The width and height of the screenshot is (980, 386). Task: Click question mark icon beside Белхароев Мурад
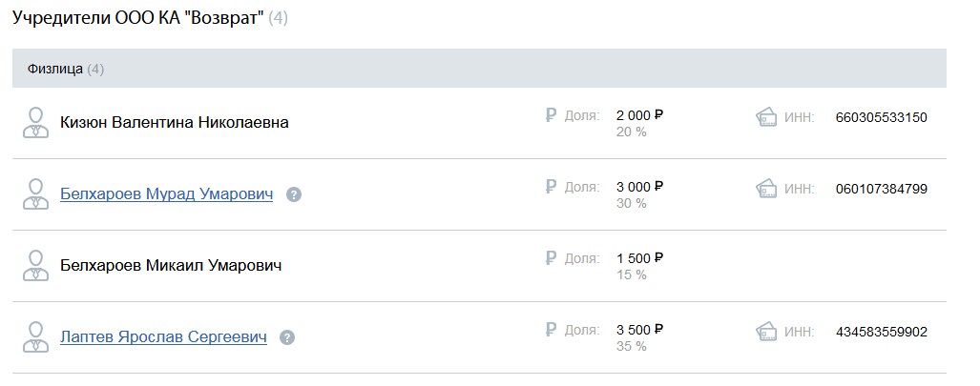pos(294,194)
